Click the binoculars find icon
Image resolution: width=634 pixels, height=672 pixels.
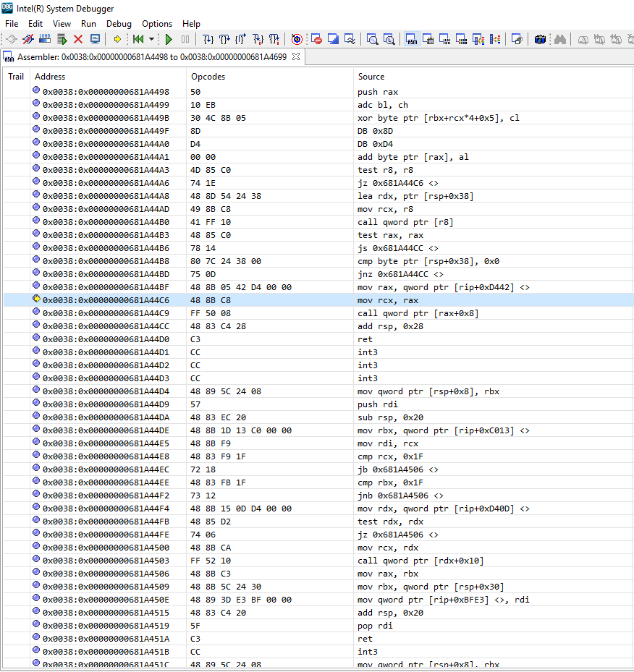(x=560, y=40)
